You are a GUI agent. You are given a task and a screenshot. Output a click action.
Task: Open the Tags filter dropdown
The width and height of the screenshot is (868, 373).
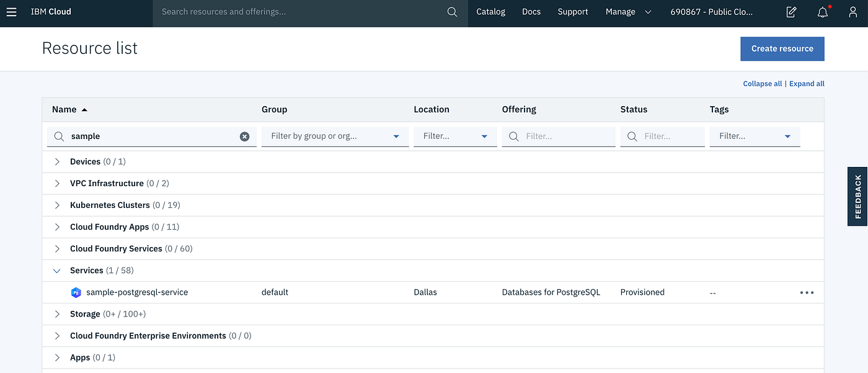pyautogui.click(x=755, y=137)
